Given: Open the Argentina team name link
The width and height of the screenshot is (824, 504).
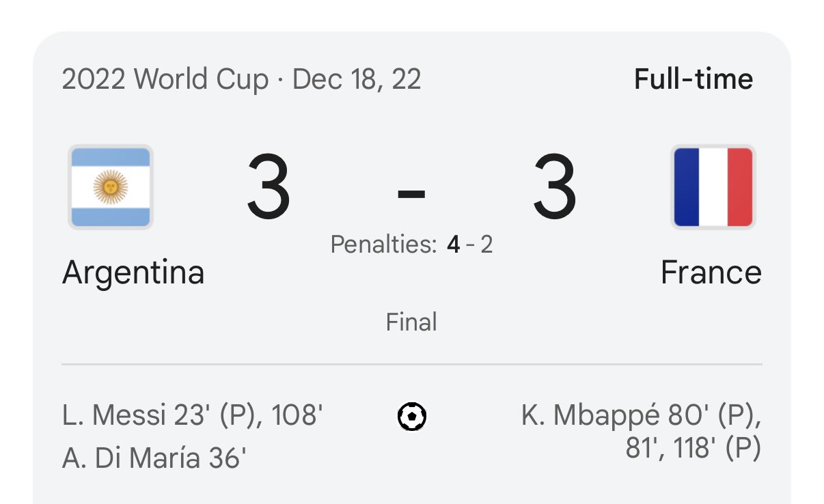Looking at the screenshot, I should point(133,272).
